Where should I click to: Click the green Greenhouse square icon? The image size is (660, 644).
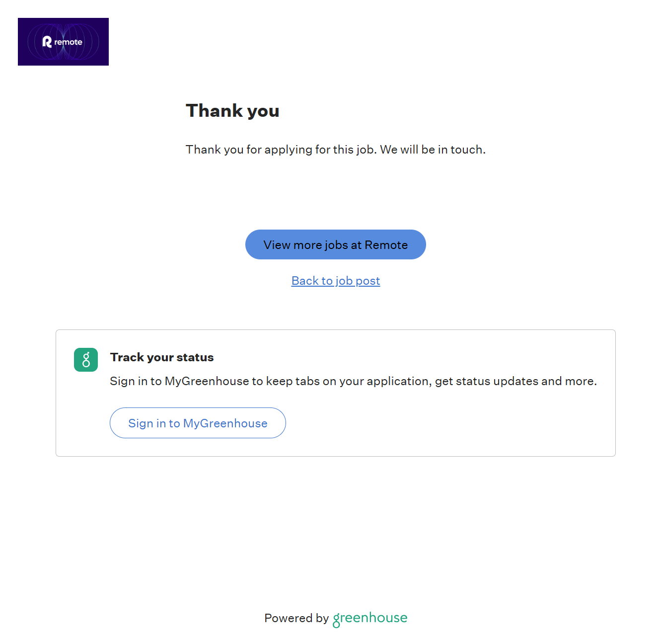pos(86,360)
